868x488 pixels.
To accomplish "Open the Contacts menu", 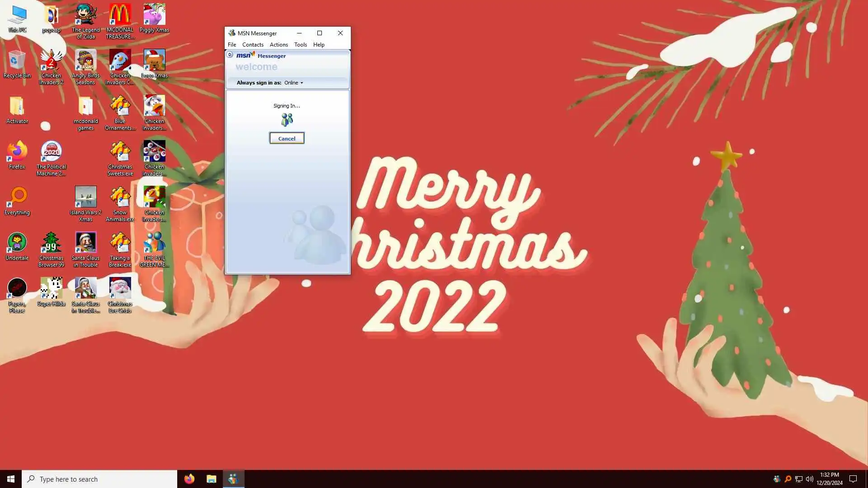I will pos(253,45).
